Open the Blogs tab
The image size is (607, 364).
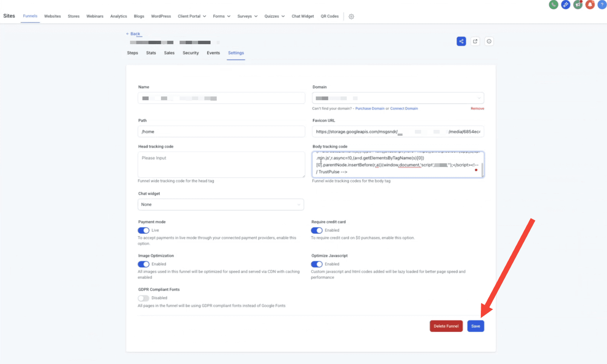tap(139, 16)
